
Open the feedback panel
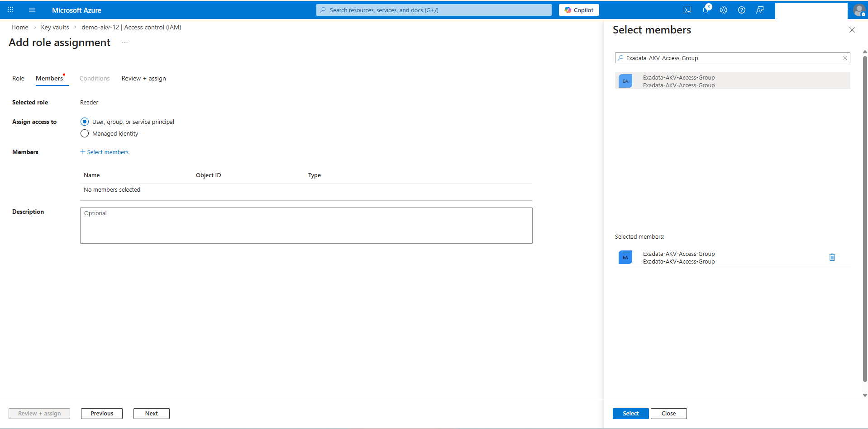(x=760, y=9)
